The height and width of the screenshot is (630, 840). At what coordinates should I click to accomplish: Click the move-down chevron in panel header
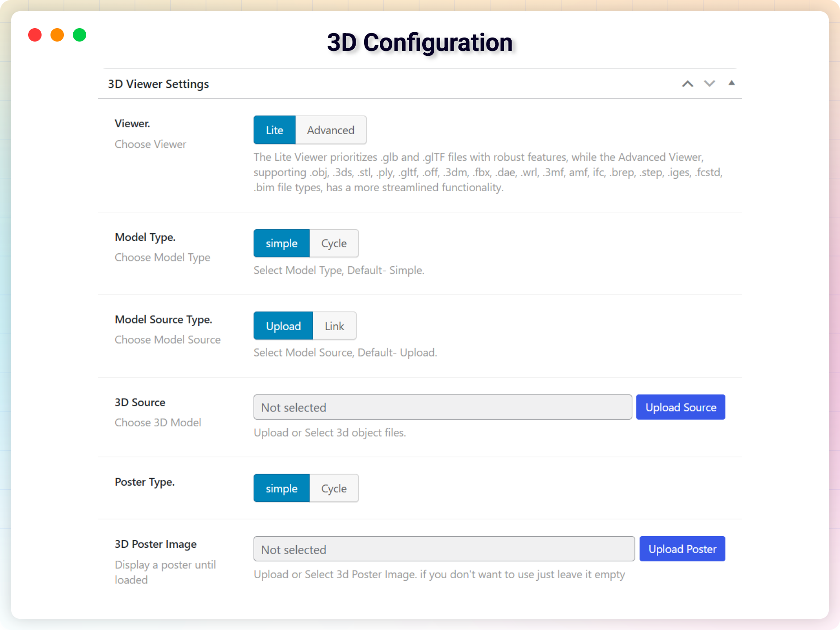click(710, 84)
